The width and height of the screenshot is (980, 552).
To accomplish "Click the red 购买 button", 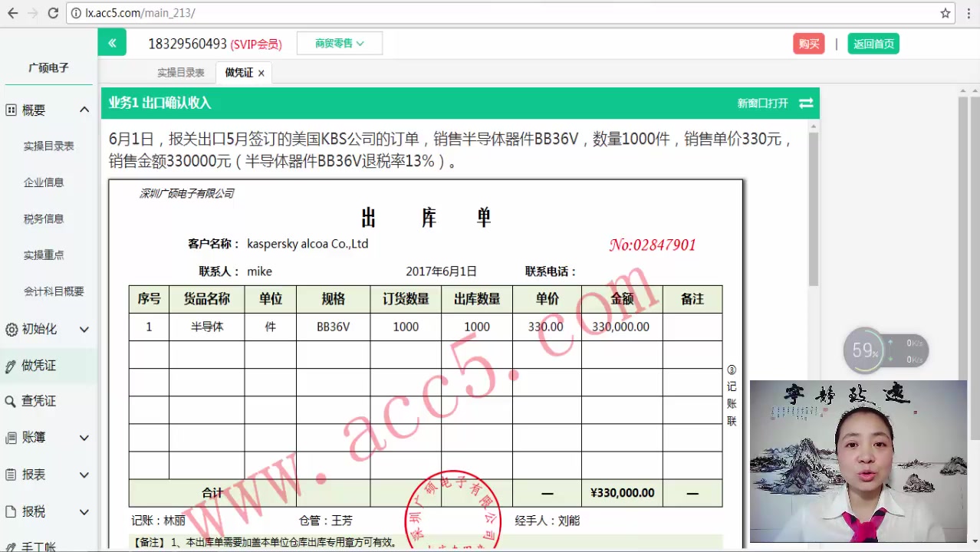I will (808, 44).
